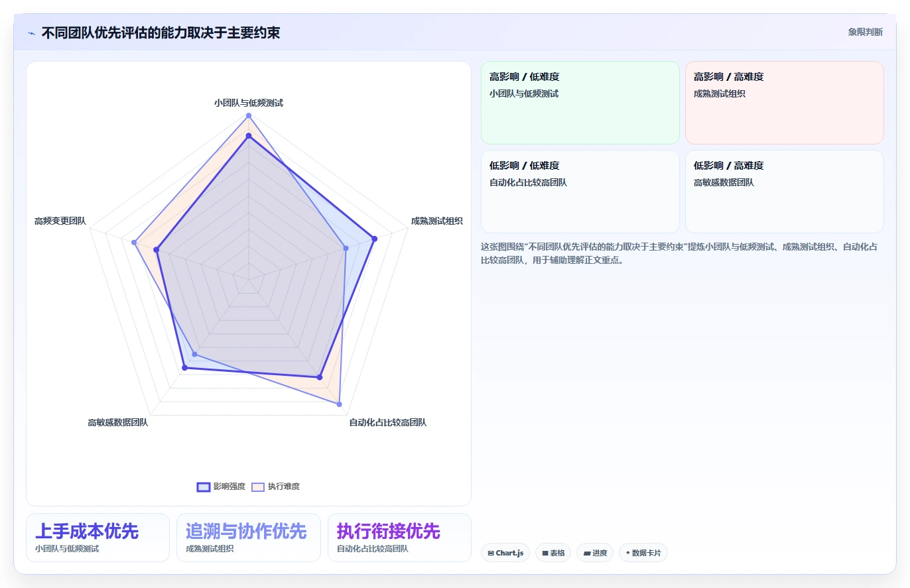Click the 追溯与协作优先 card

[249, 538]
